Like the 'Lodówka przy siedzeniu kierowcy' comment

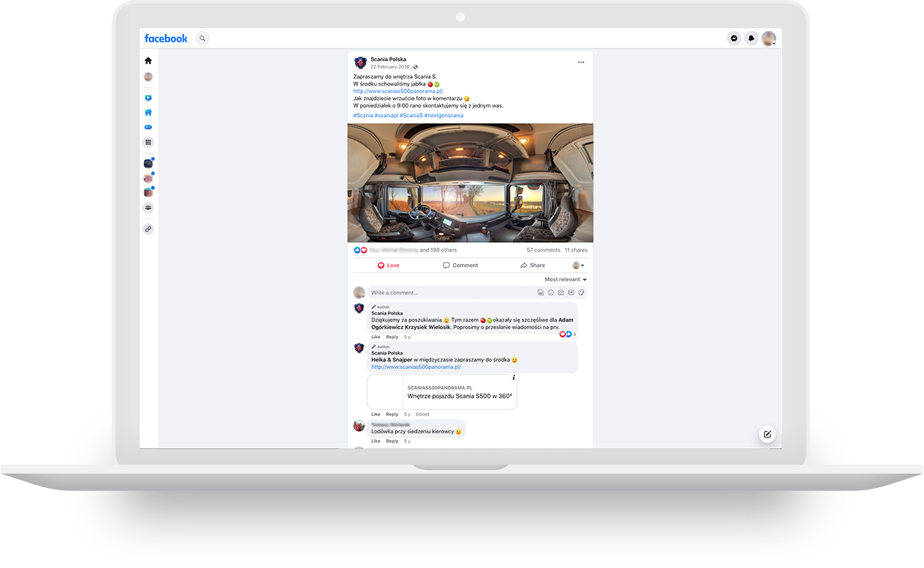376,441
